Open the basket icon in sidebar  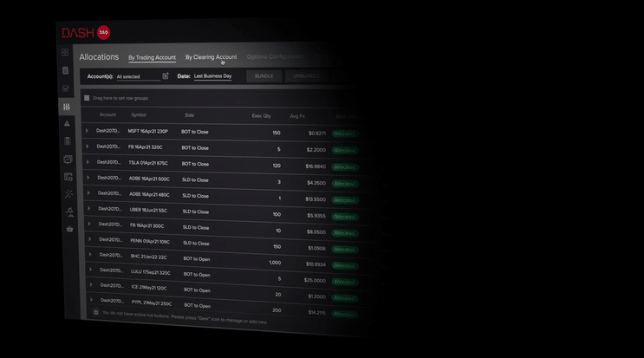(69, 229)
